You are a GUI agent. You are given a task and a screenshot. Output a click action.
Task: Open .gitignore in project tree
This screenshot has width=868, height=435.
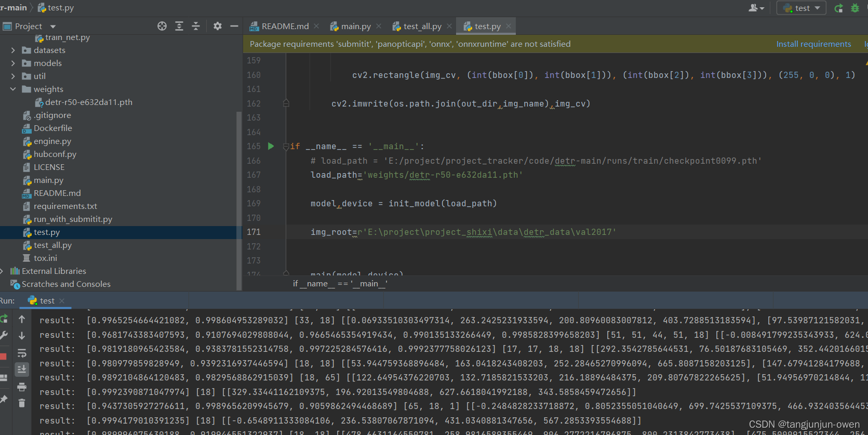point(47,115)
